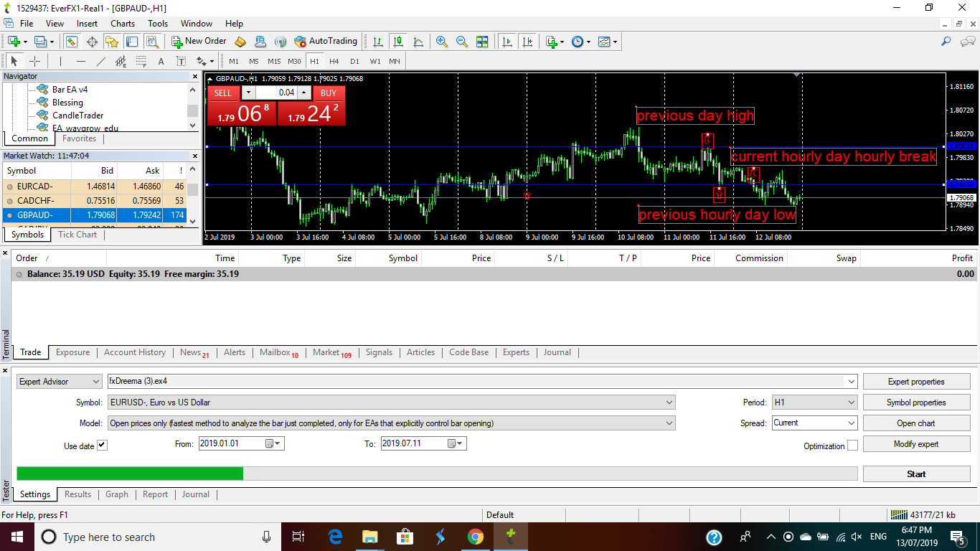The height and width of the screenshot is (551, 980).
Task: Select the draw horizontal line tool
Action: coord(81,61)
